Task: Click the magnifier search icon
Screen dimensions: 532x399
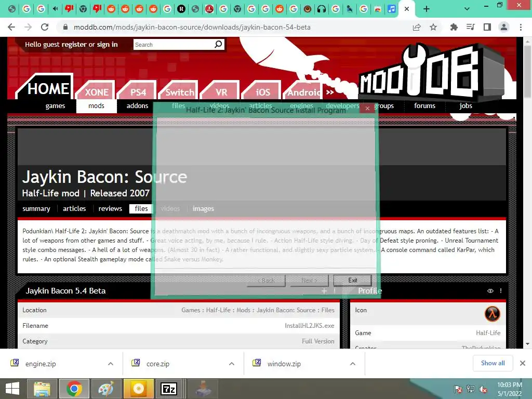Action: pyautogui.click(x=219, y=45)
